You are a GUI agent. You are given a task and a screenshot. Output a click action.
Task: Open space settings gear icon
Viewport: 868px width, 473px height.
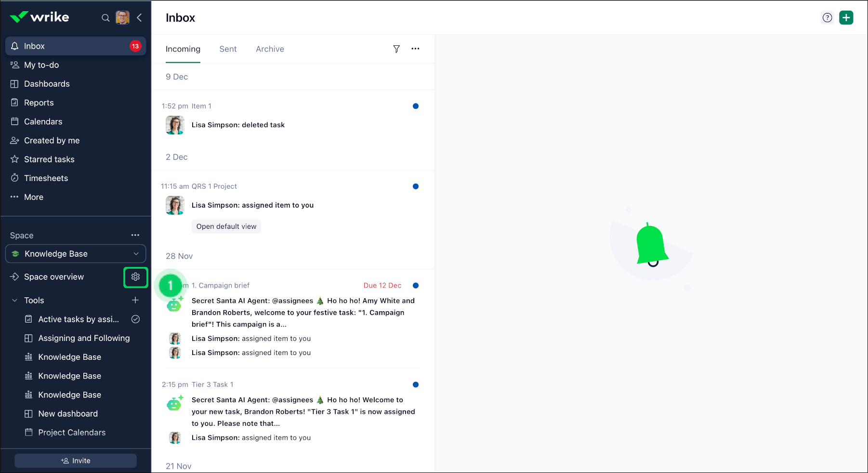135,277
